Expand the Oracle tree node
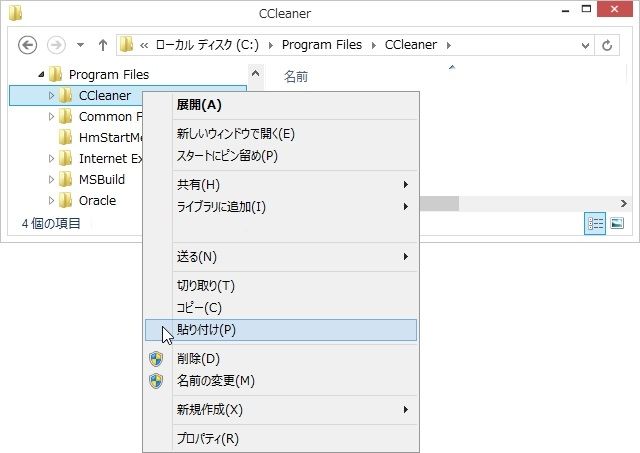The height and width of the screenshot is (453, 640). point(51,200)
